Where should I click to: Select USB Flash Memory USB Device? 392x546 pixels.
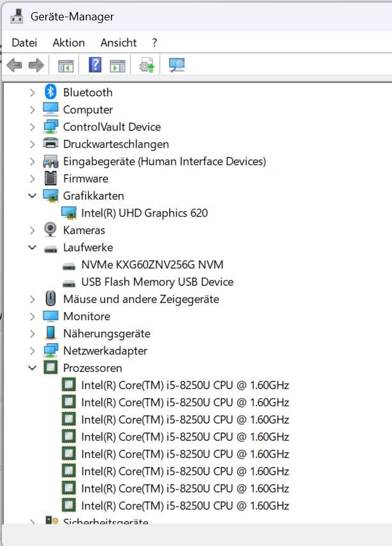pyautogui.click(x=157, y=282)
